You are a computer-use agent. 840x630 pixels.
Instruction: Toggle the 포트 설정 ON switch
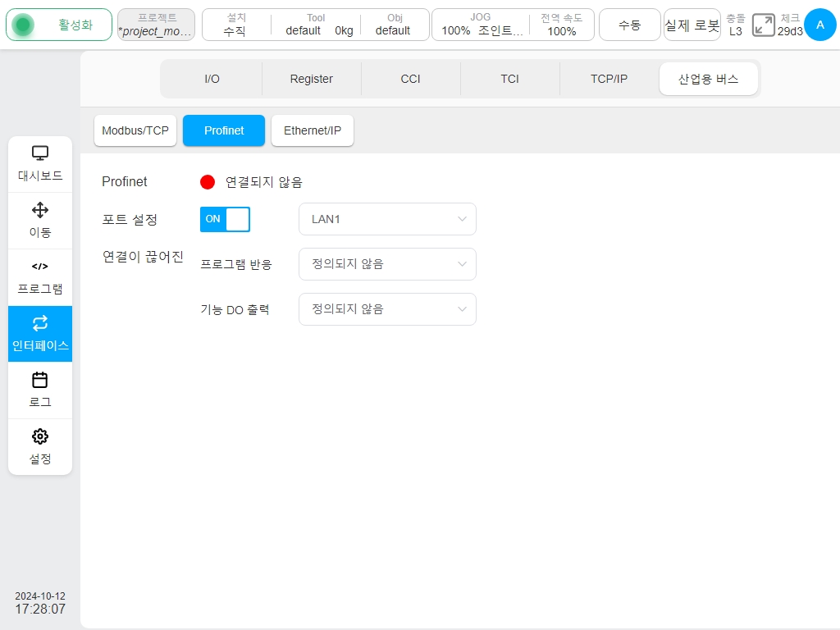pos(225,219)
